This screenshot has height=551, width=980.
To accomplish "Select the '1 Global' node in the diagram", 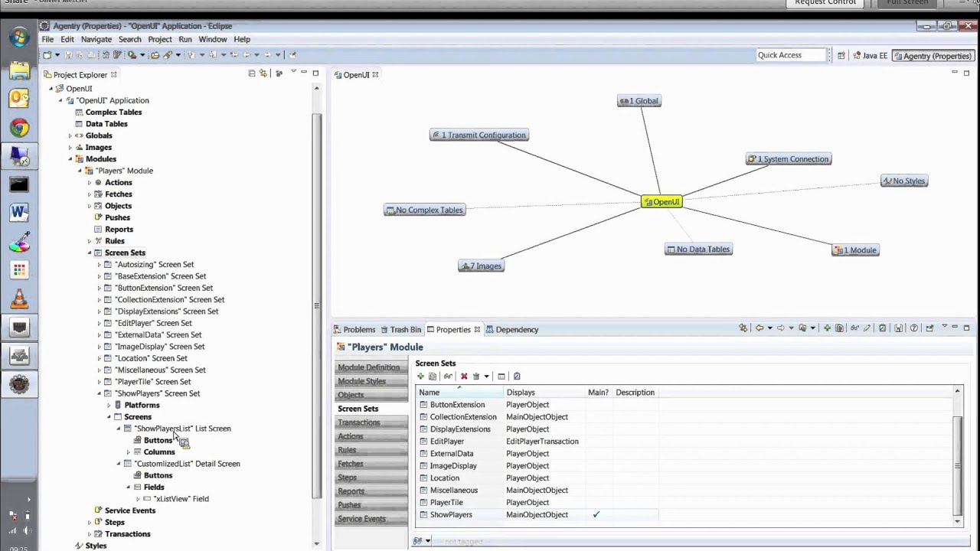I will pos(639,101).
